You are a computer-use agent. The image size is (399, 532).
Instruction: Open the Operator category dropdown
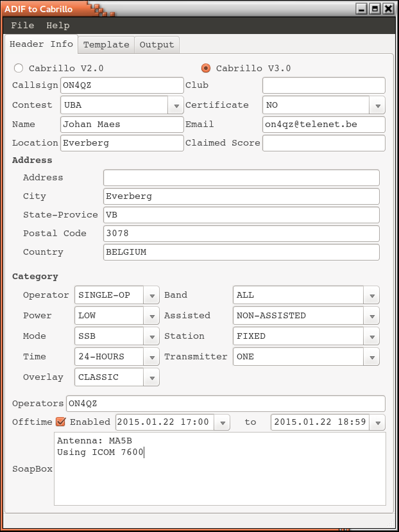[152, 296]
